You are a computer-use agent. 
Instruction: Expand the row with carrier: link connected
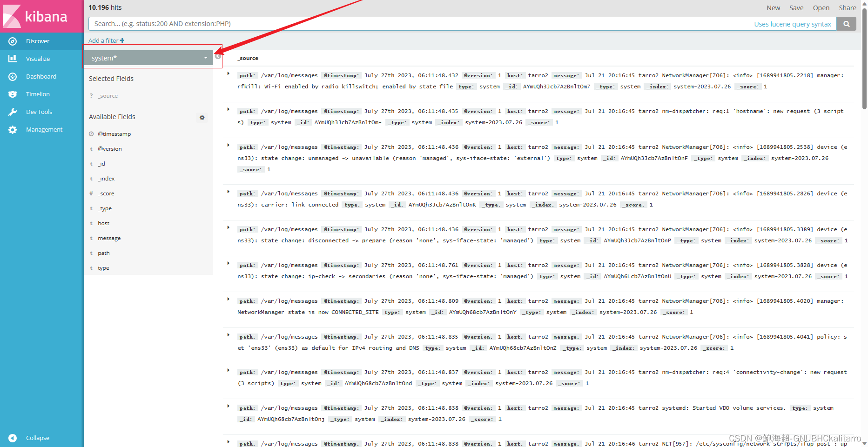coord(228,192)
